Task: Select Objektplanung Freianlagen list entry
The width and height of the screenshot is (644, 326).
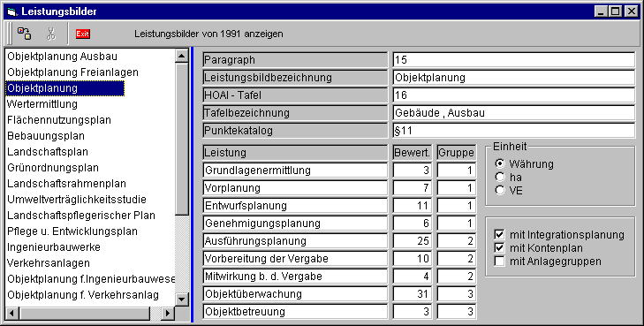Action: pyautogui.click(x=72, y=72)
